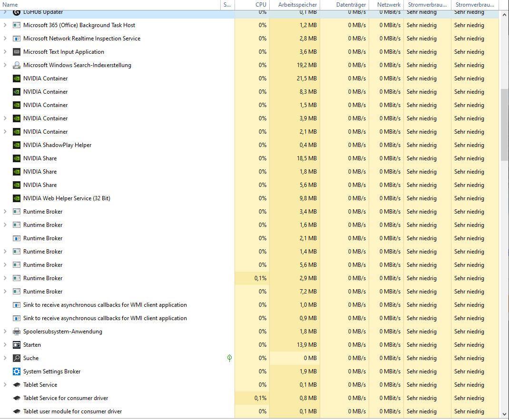This screenshot has width=509, height=420.
Task: Click the Tablet Service for consumer driver icon
Action: pos(17,398)
